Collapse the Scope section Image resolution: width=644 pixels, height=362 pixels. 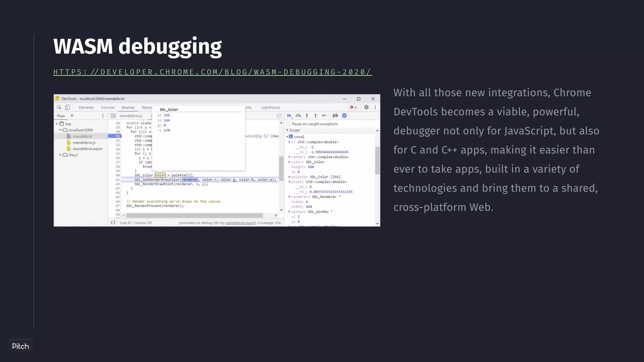(287, 130)
